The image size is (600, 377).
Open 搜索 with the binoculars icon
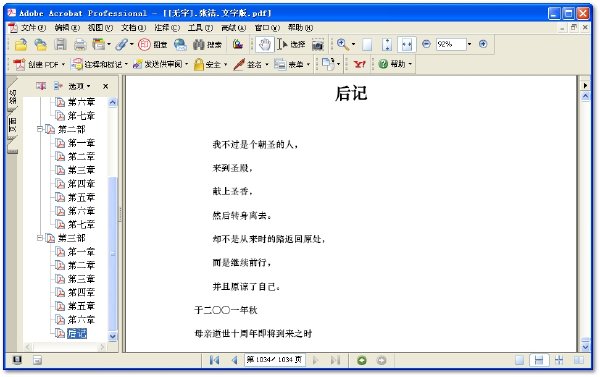(207, 45)
